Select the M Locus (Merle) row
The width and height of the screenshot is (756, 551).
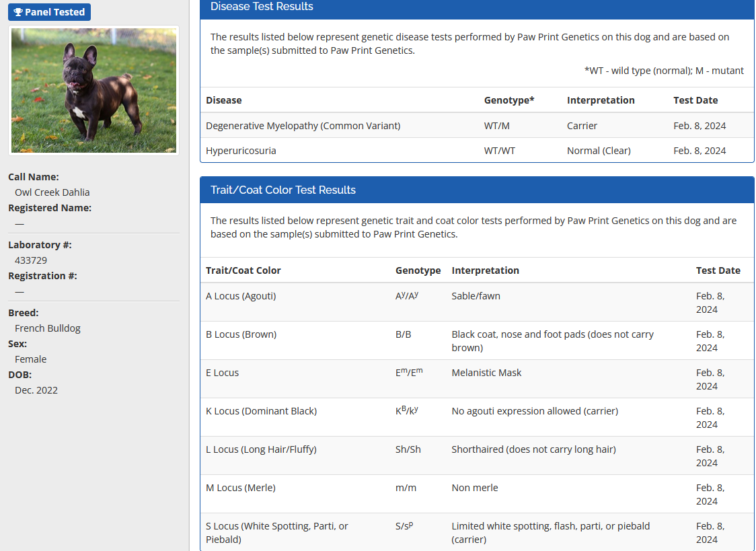pyautogui.click(x=240, y=488)
